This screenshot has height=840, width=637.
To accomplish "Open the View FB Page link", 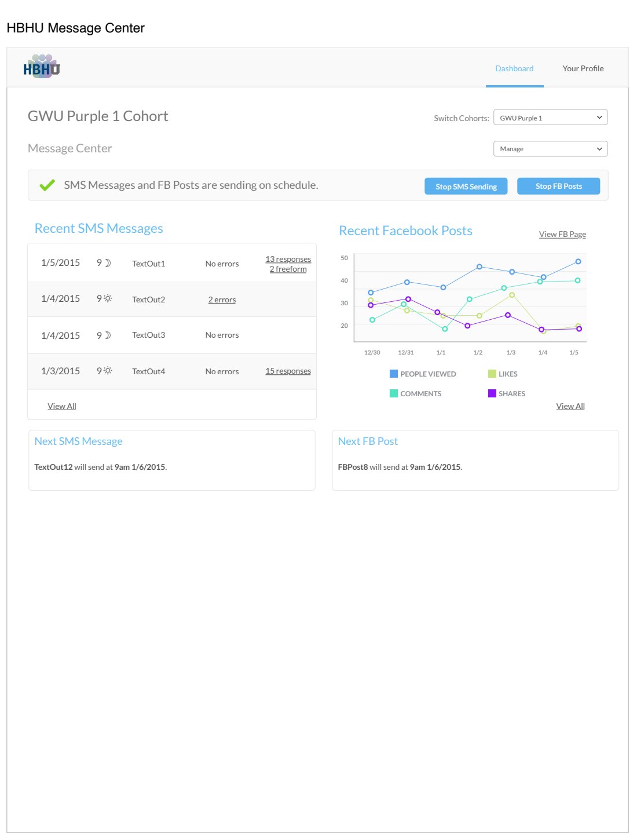I will (562, 235).
